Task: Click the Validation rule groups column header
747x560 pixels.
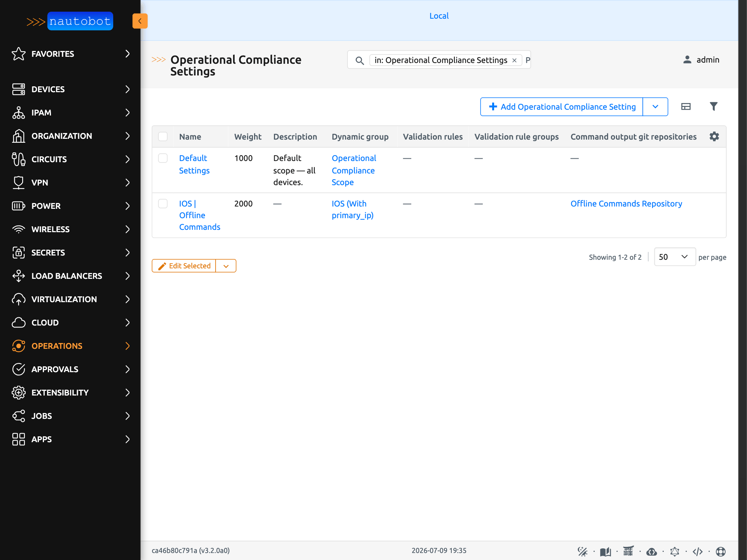Action: click(516, 136)
